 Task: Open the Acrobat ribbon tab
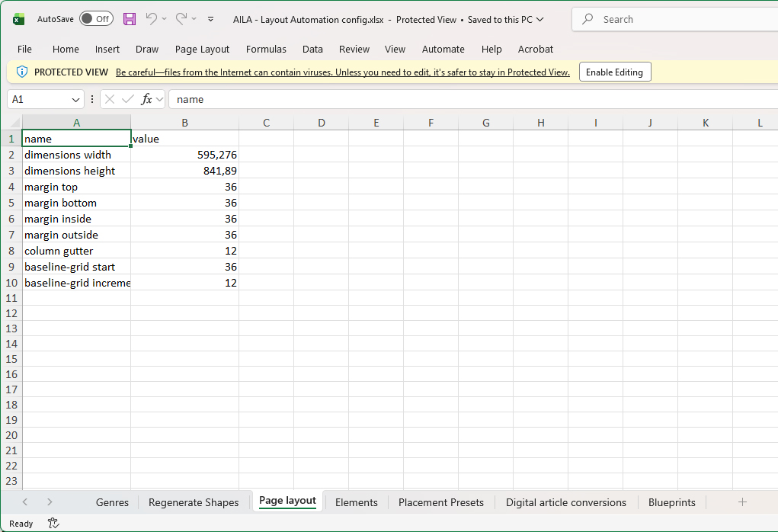536,49
